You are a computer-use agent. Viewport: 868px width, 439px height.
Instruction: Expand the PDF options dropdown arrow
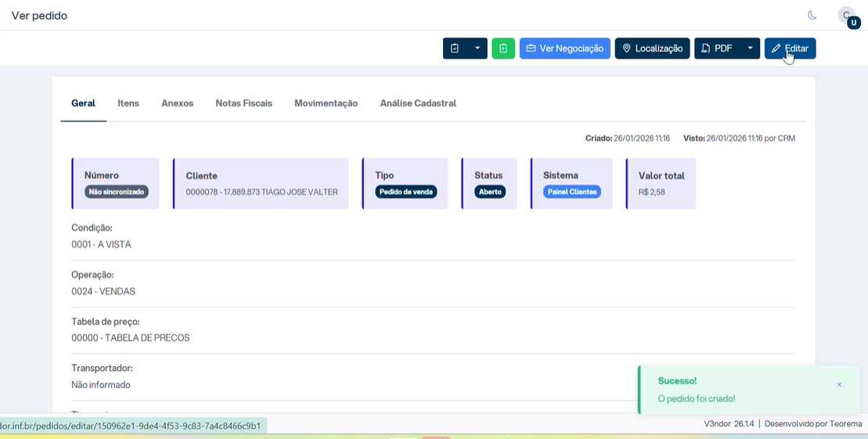tap(750, 49)
